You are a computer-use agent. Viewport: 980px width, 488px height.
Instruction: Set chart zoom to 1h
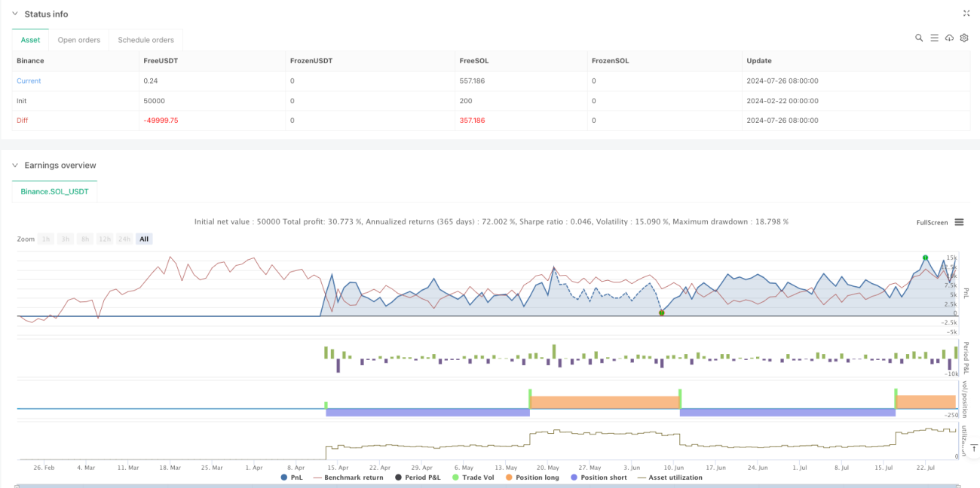click(47, 239)
